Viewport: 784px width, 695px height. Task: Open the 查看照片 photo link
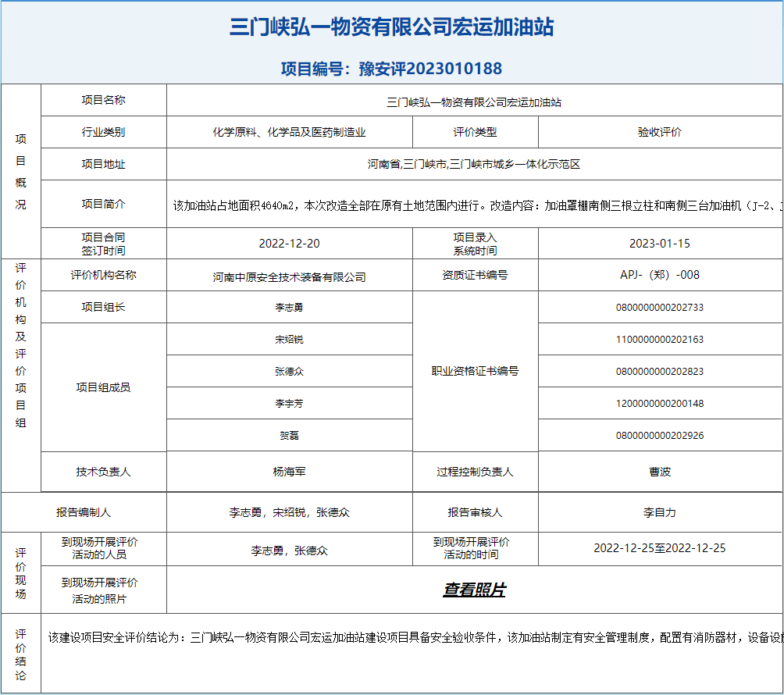(x=474, y=590)
